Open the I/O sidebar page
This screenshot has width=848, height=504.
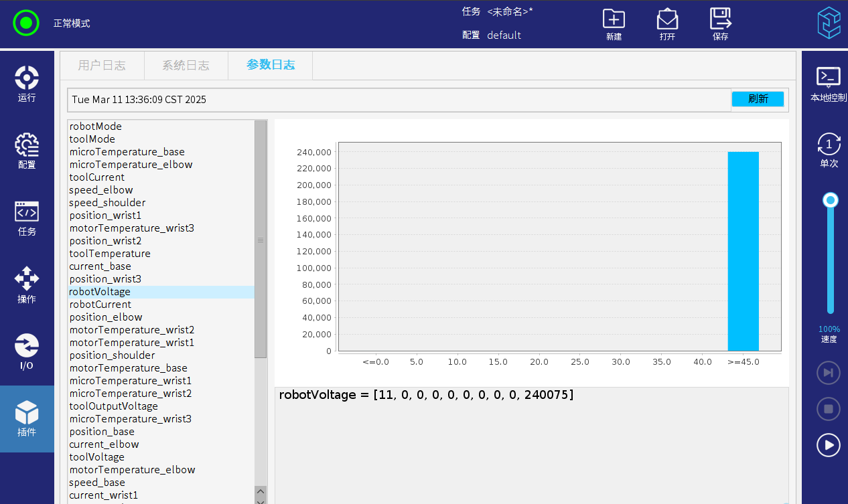[27, 351]
